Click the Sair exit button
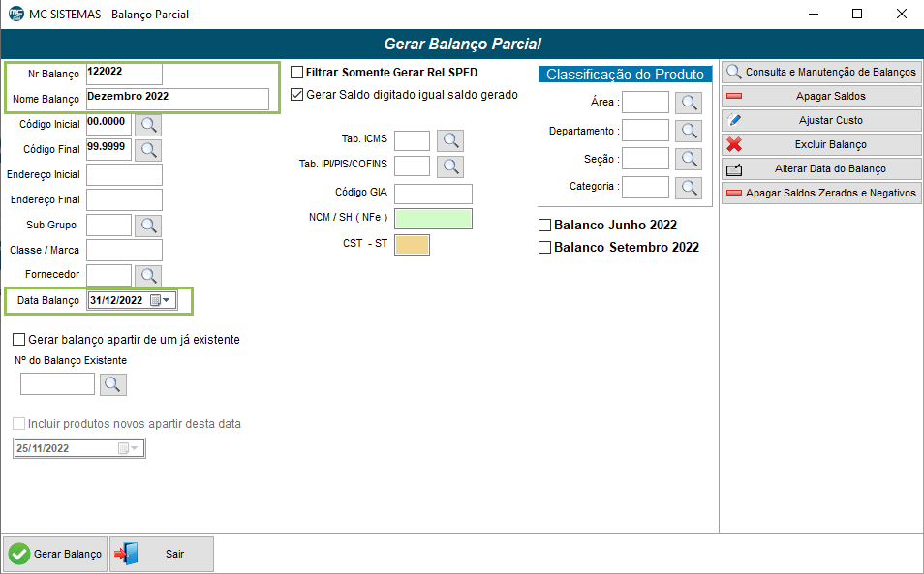Viewport: 924px width, 574px height. [x=162, y=554]
